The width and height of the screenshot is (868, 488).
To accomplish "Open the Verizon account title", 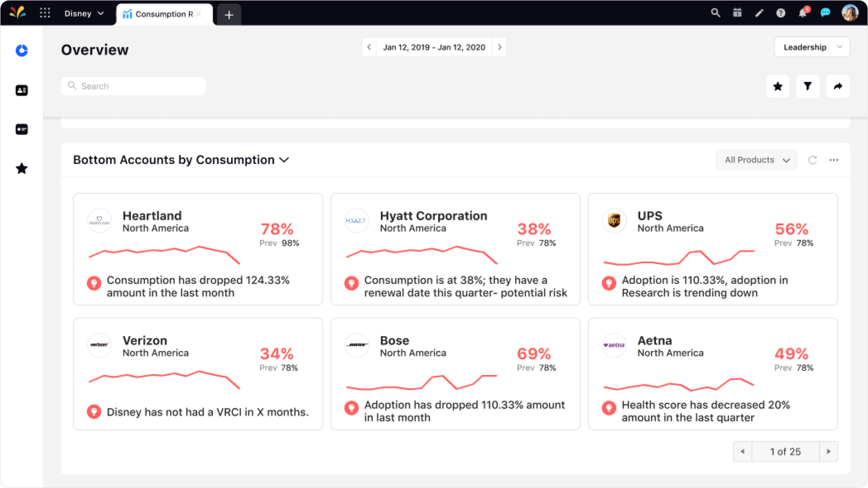I will tap(145, 340).
